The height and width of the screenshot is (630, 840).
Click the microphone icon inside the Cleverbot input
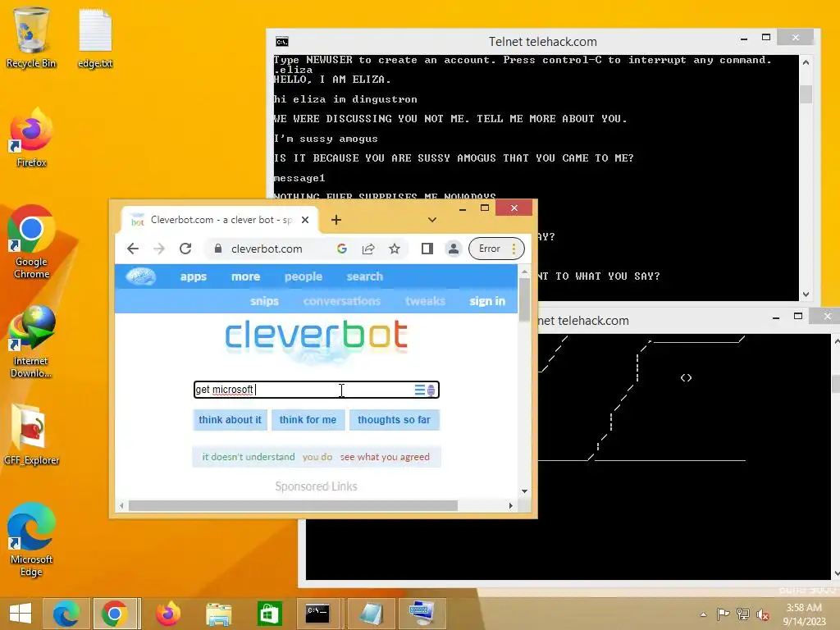pos(431,390)
